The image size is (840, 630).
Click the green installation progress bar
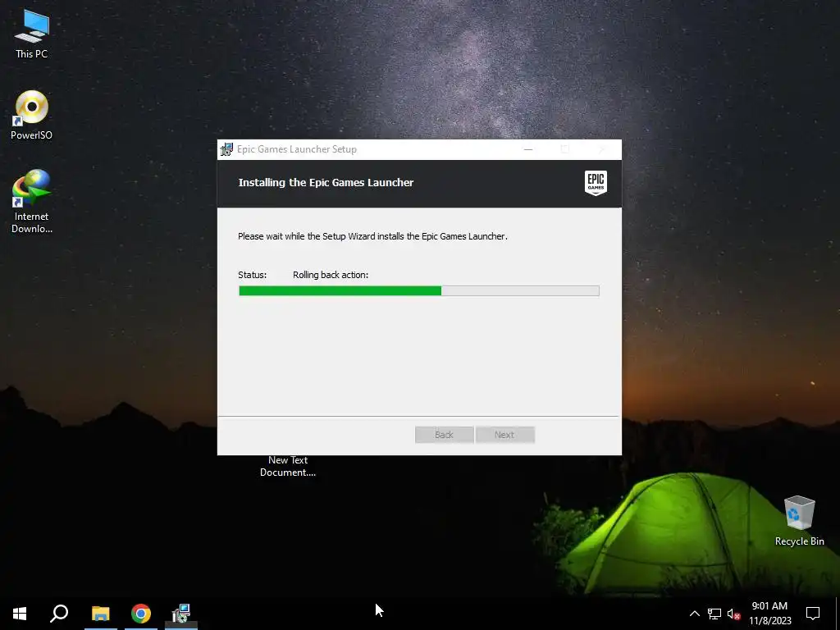[419, 291]
